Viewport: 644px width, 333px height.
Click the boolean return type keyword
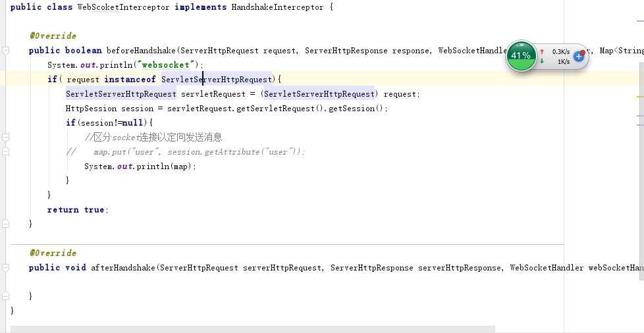coord(84,51)
